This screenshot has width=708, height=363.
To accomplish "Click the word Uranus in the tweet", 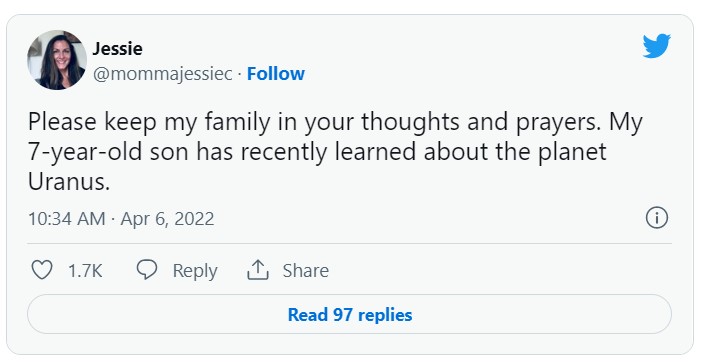I will [x=69, y=181].
